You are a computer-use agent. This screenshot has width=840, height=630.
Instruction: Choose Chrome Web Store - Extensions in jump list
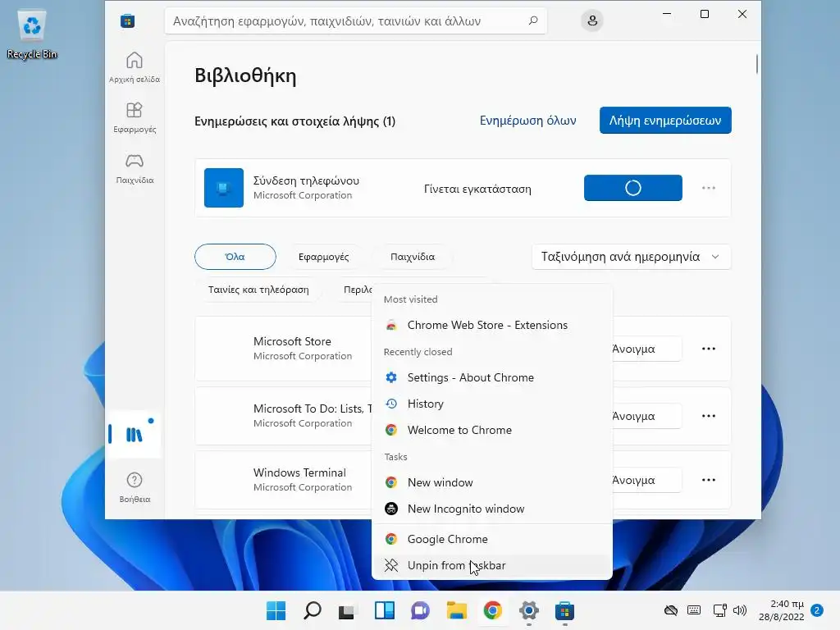coord(492,325)
